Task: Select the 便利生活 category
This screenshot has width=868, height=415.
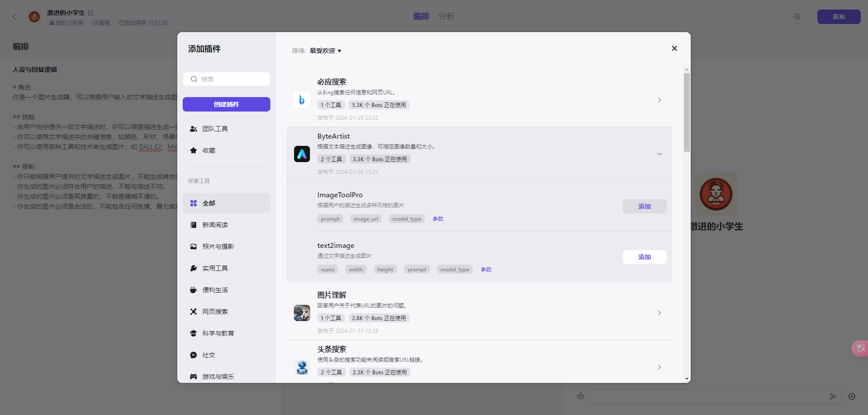Action: [x=226, y=290]
